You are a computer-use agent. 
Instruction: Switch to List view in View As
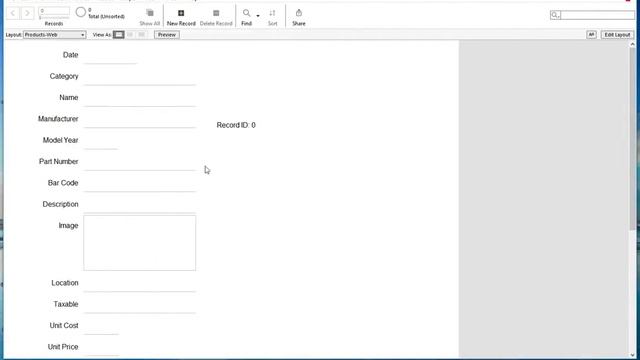[x=130, y=35]
